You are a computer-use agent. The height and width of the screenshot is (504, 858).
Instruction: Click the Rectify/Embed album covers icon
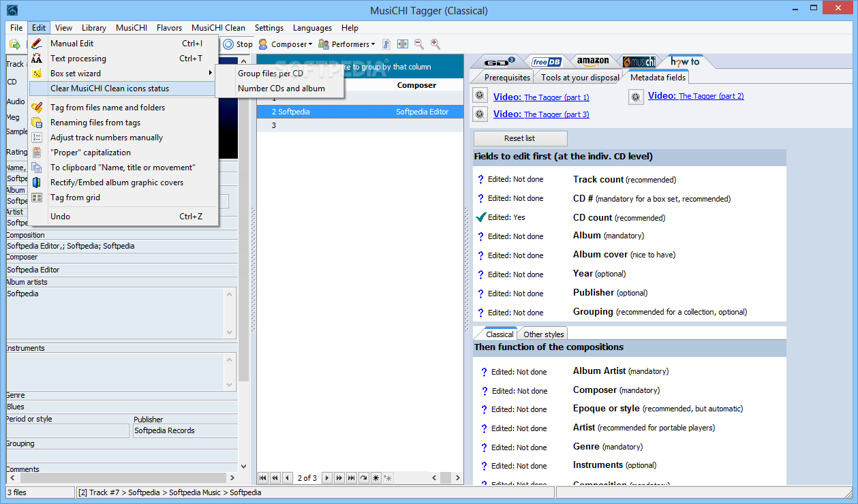[37, 183]
